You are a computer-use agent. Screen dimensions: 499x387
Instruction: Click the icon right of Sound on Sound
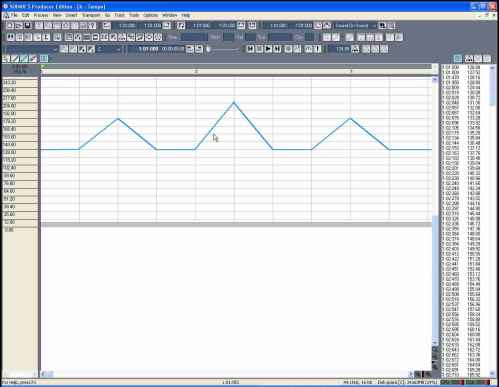pyautogui.click(x=382, y=26)
